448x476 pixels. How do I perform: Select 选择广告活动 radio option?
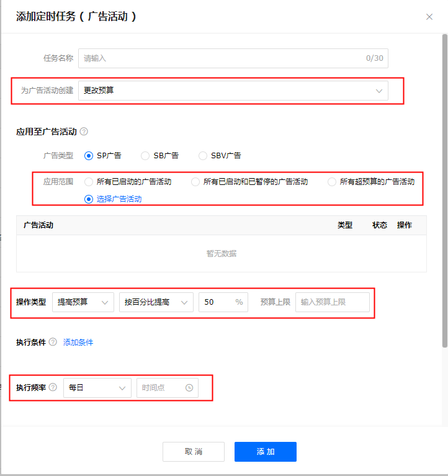(x=89, y=199)
